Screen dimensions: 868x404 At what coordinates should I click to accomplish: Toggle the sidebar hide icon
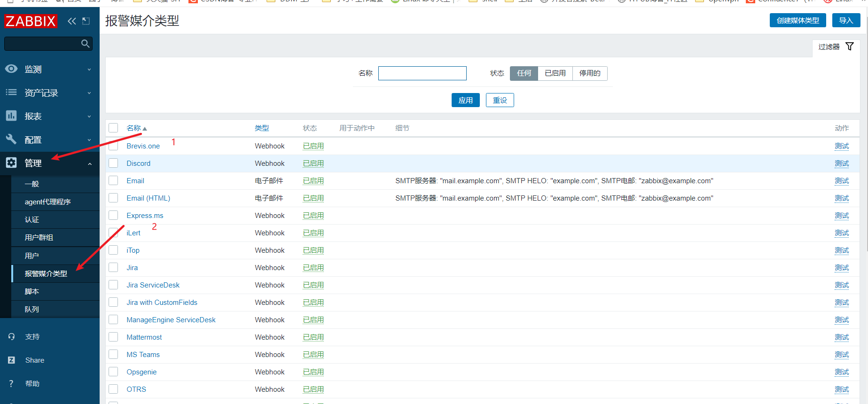coord(86,21)
